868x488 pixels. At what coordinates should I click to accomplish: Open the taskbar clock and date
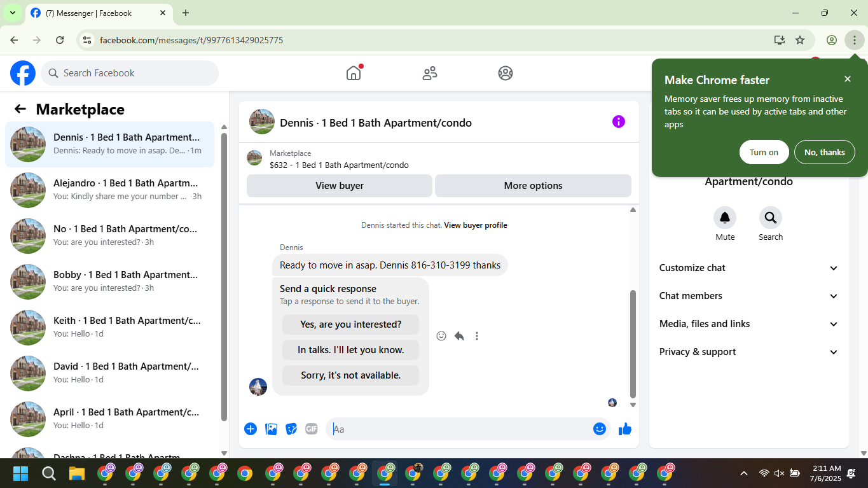(826, 473)
